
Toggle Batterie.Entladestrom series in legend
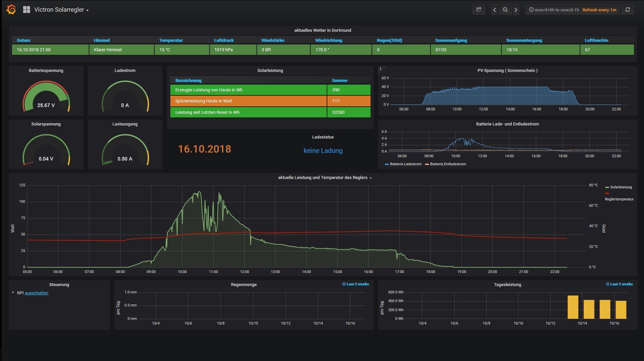(x=448, y=164)
